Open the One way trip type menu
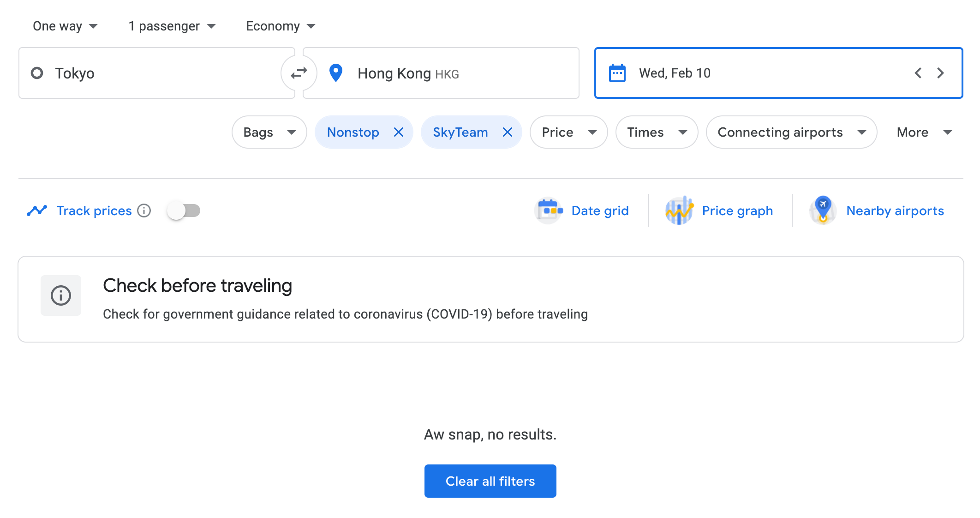 click(x=65, y=26)
